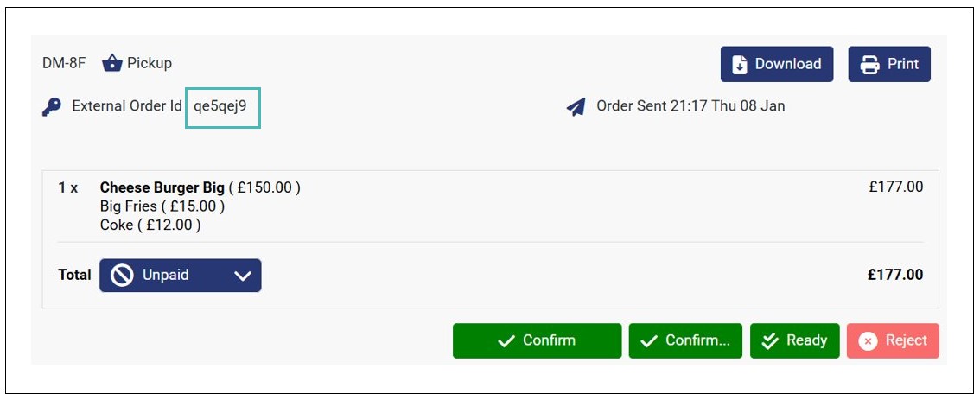980x400 pixels.
Task: Confirm the order with first Confirm button
Action: tap(537, 340)
